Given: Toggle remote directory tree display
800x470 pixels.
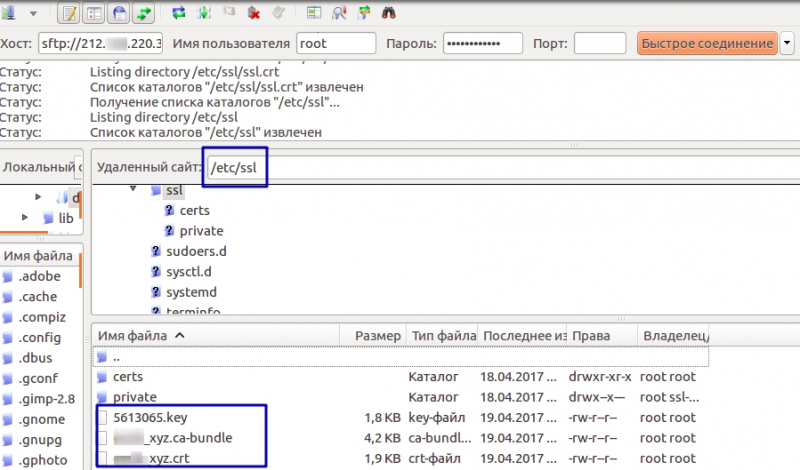Looking at the screenshot, I should point(119,14).
